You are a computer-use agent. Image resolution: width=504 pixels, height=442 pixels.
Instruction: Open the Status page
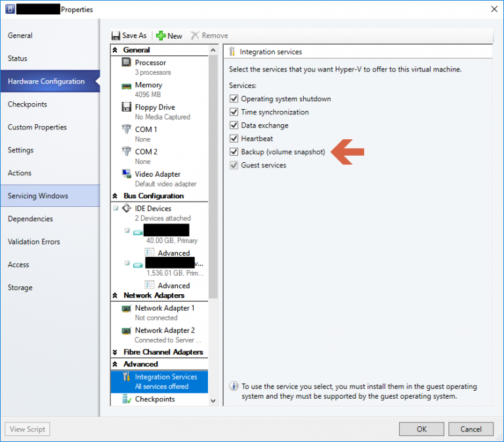click(50, 58)
